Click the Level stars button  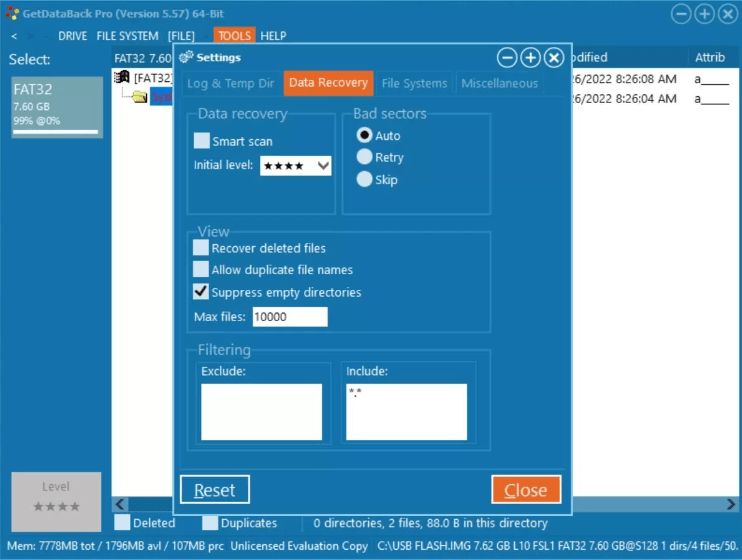coord(56,501)
